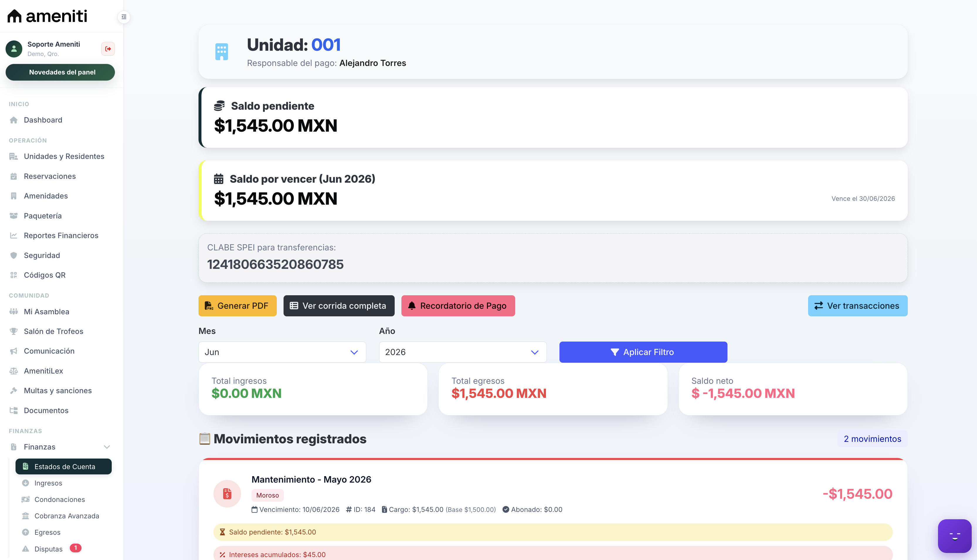This screenshot has height=560, width=977.
Task: Click the Ver transacciones button
Action: (x=858, y=306)
